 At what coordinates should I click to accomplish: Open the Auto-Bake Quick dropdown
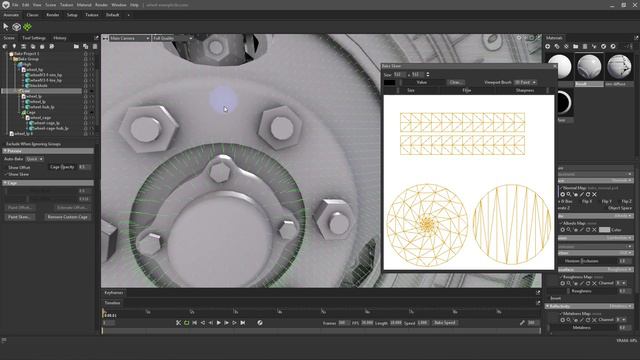[34, 159]
